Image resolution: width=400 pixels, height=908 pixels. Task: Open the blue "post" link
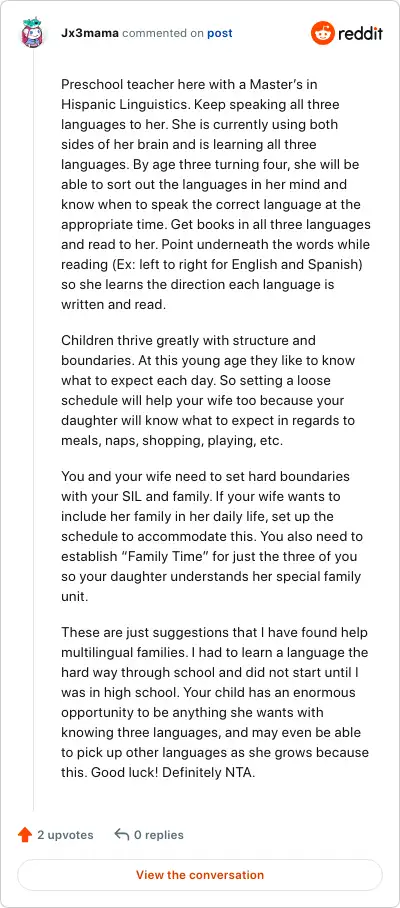click(x=220, y=33)
